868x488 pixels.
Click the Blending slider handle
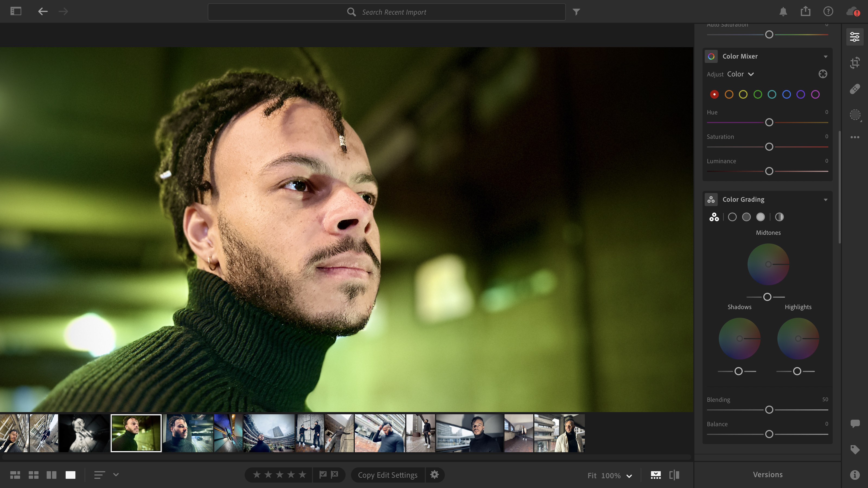[769, 410]
